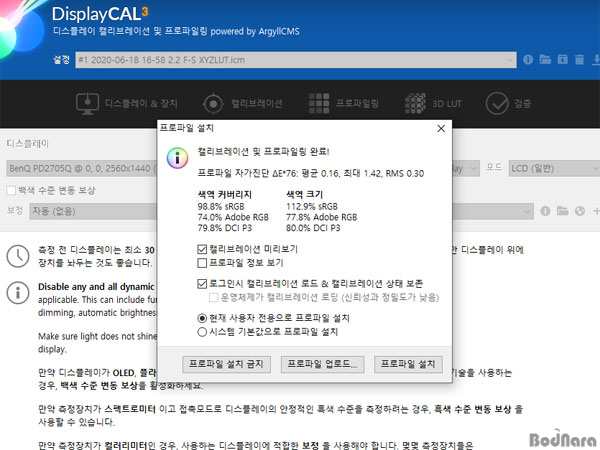Click the cube icon for 3D LUT

[415, 103]
